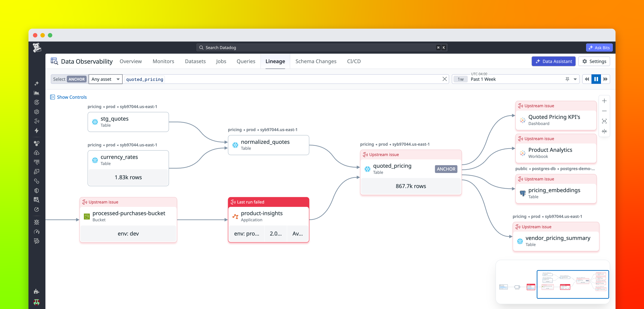The height and width of the screenshot is (309, 644).
Task: Select the Lineage tab
Action: pyautogui.click(x=275, y=61)
